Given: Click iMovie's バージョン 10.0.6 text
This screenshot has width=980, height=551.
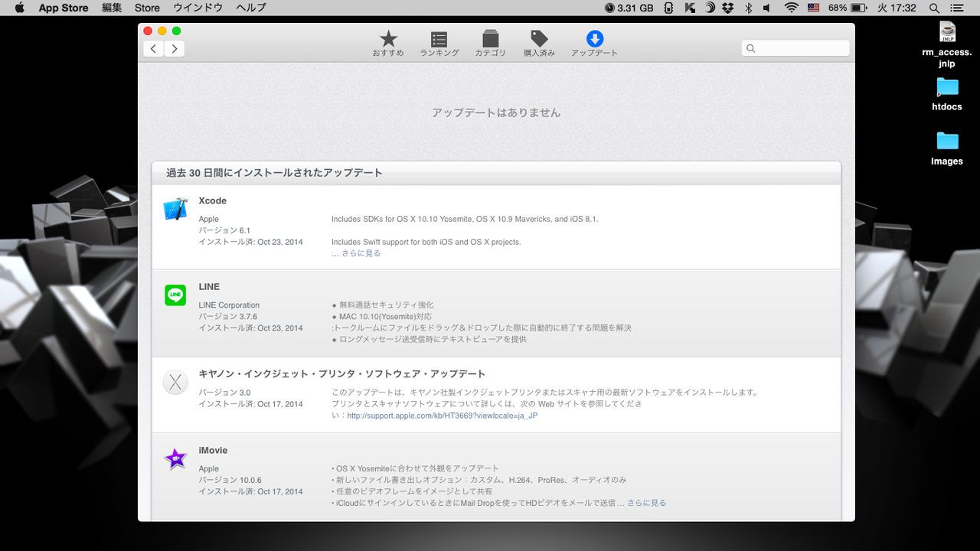Looking at the screenshot, I should coord(230,480).
